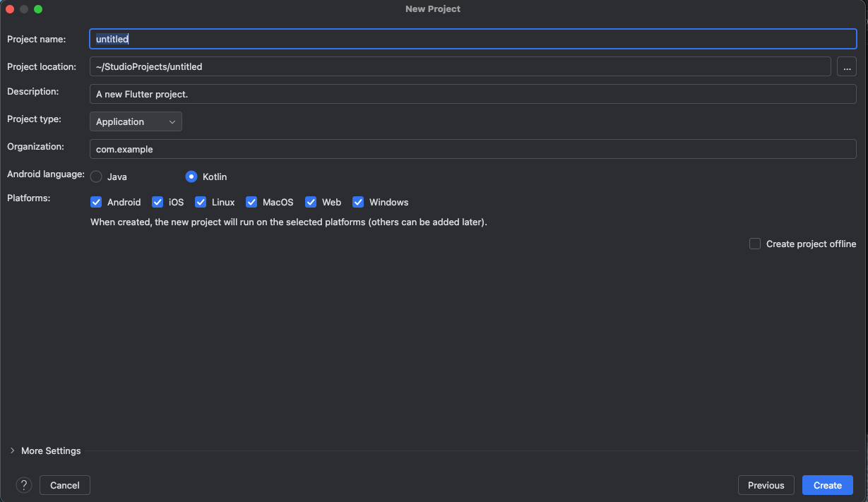The height and width of the screenshot is (502, 868).
Task: Uncheck the Android platform checkbox
Action: [96, 202]
